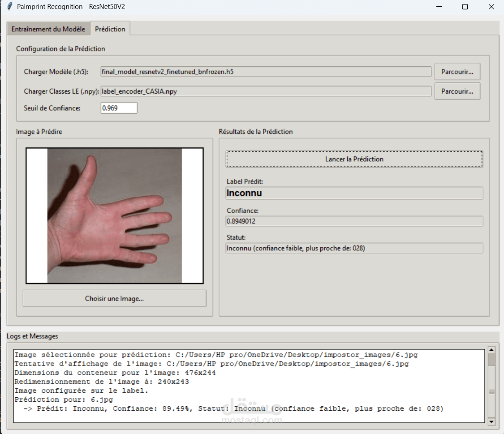Click the 'Logs et Messages' heading

32,336
